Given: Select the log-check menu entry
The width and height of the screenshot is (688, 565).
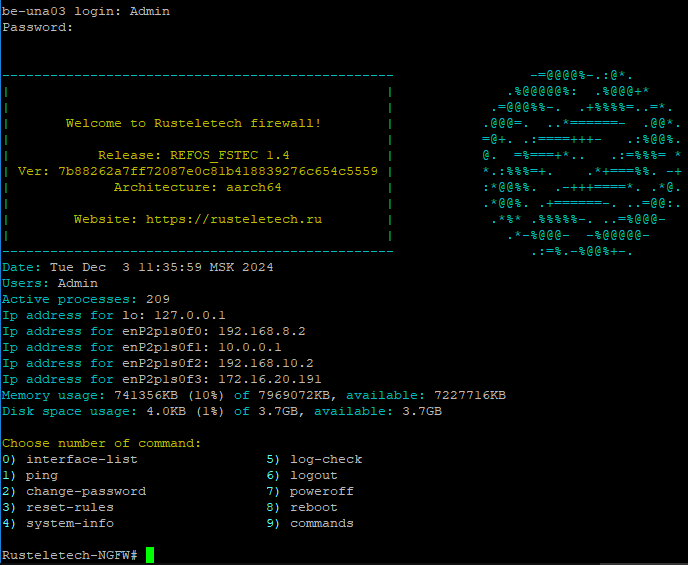Looking at the screenshot, I should pyautogui.click(x=314, y=459).
